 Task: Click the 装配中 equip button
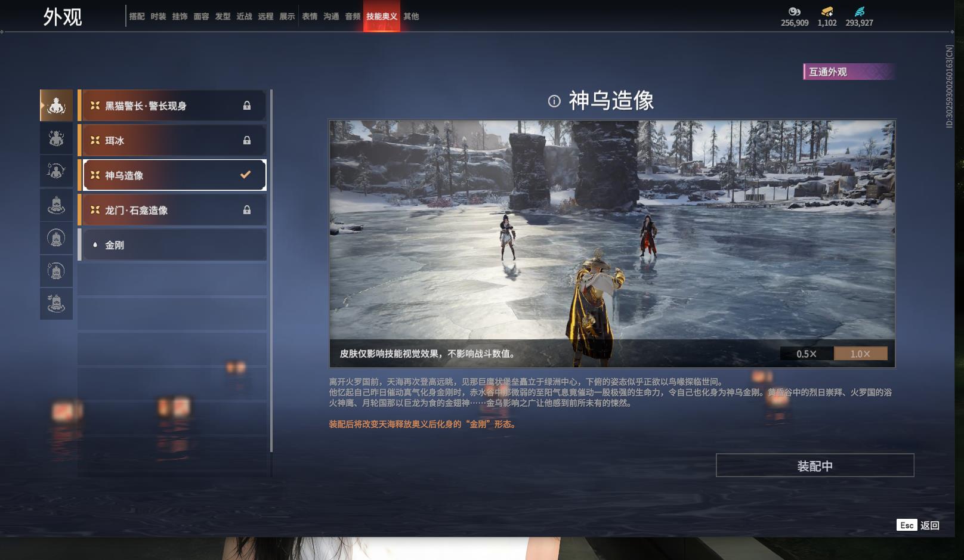click(x=815, y=465)
